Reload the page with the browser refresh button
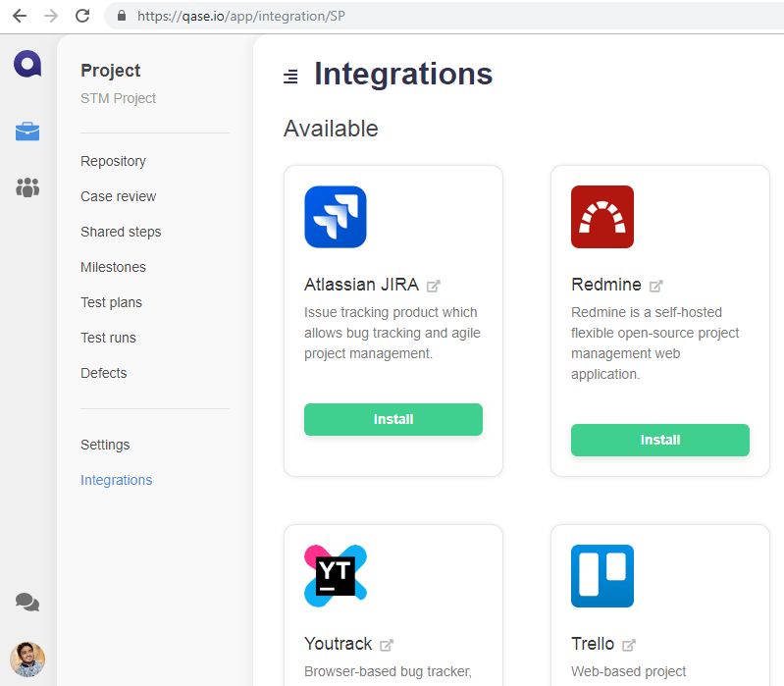The image size is (784, 686). coord(82,16)
